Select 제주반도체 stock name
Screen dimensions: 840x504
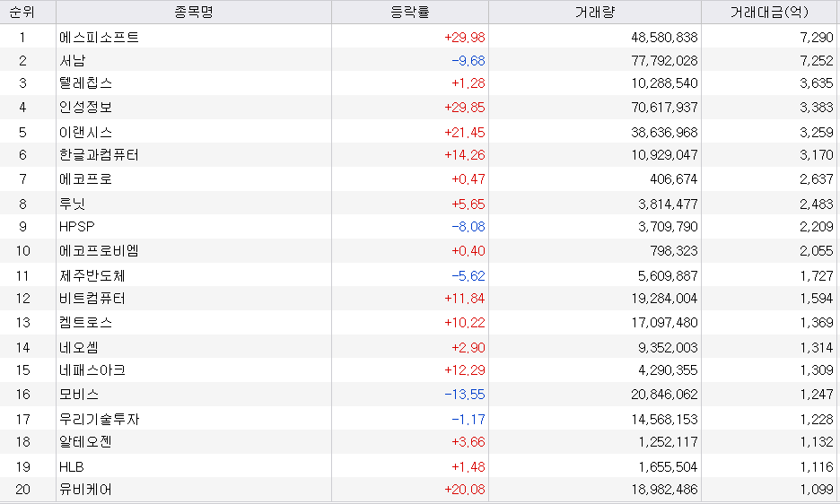tap(92, 276)
